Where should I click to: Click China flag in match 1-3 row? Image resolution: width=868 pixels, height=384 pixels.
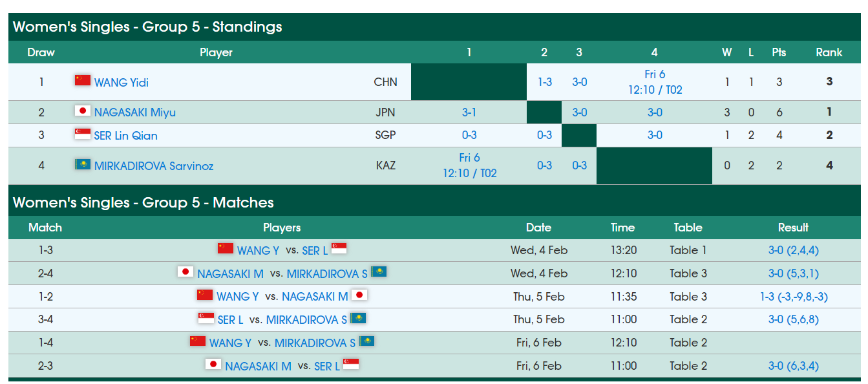tap(226, 248)
